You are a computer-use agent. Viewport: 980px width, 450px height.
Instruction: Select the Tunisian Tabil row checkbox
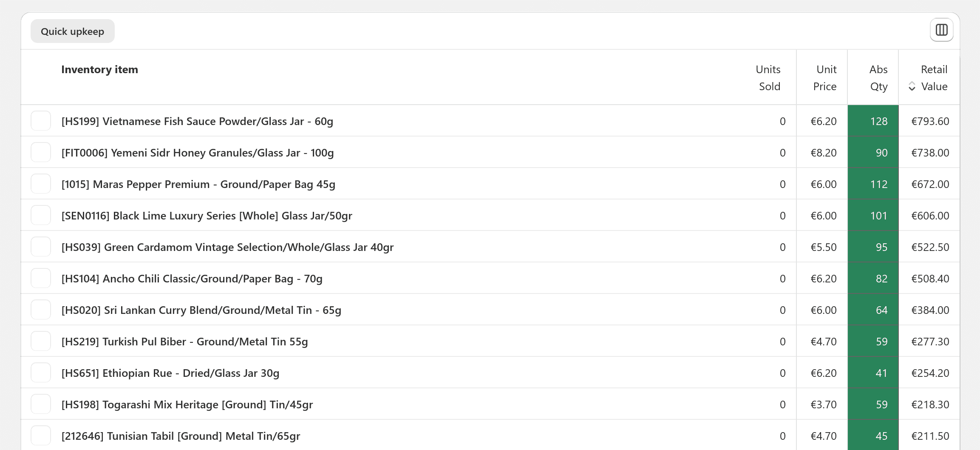click(41, 436)
